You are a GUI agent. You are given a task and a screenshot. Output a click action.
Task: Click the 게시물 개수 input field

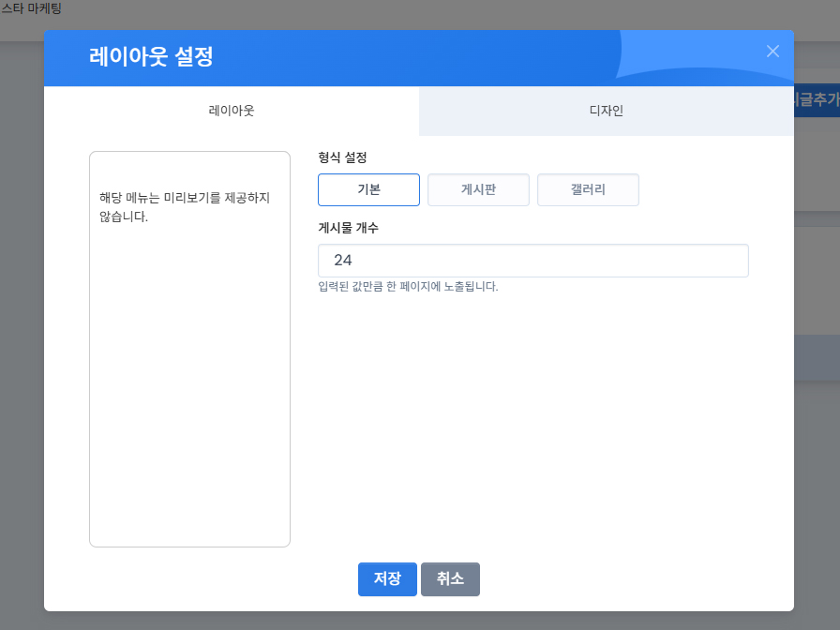coord(533,261)
